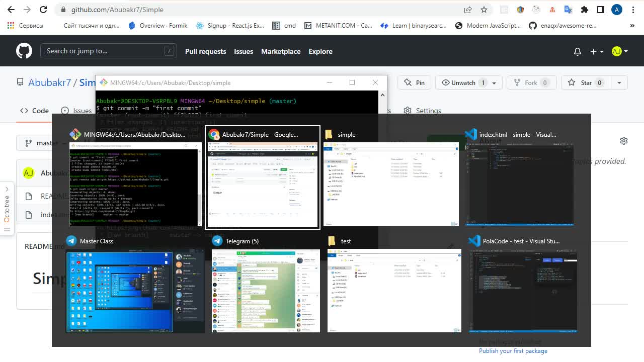Screen dimensions: 644x362
Task: Click the MINGW64 Git Bash title bar icon
Action: click(104, 82)
